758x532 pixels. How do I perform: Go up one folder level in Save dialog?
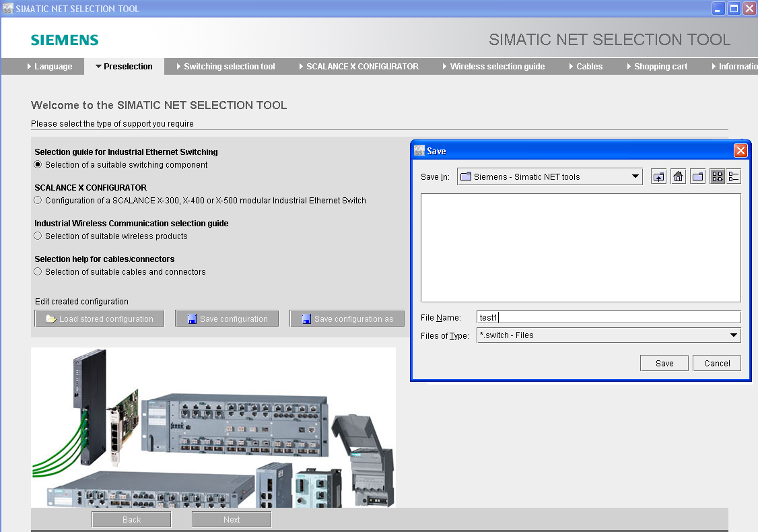658,176
